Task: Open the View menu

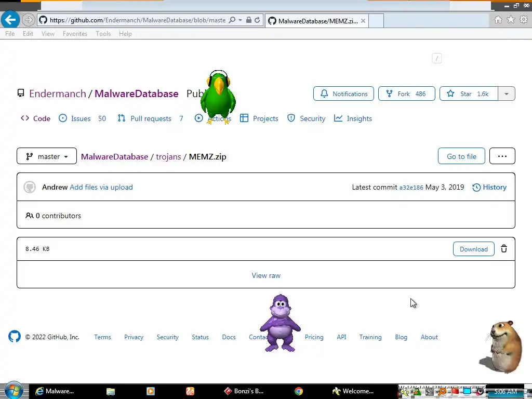Action: [48, 34]
